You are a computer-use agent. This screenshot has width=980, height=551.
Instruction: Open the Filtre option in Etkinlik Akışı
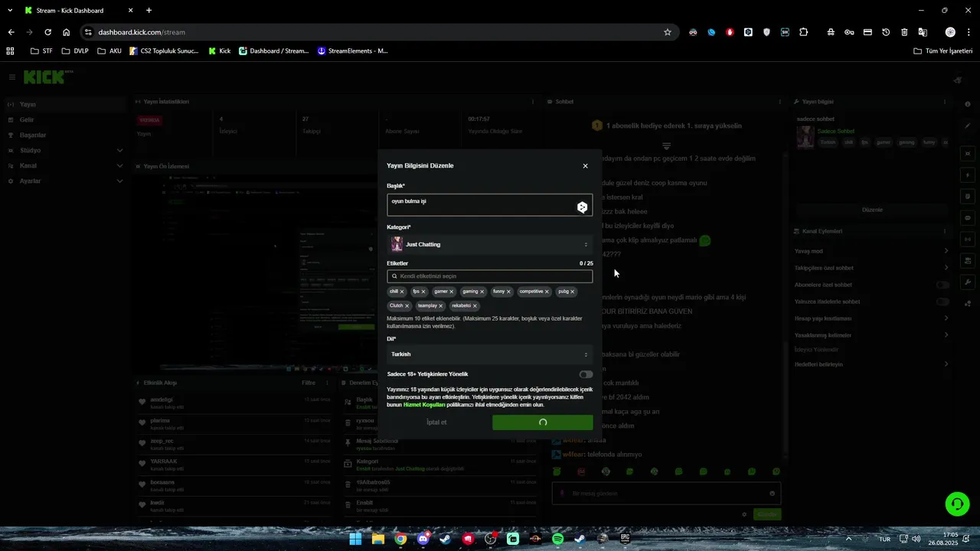point(309,383)
